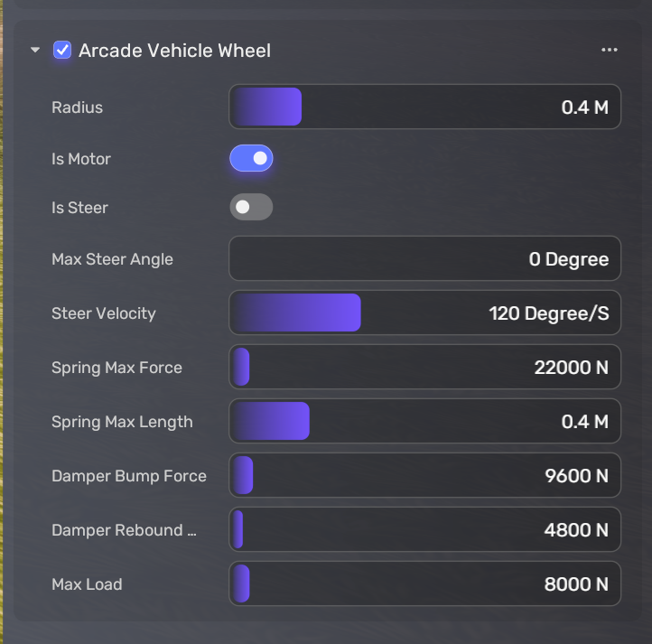Click the Max Load slider
Image resolution: width=652 pixels, height=644 pixels.
(x=424, y=584)
